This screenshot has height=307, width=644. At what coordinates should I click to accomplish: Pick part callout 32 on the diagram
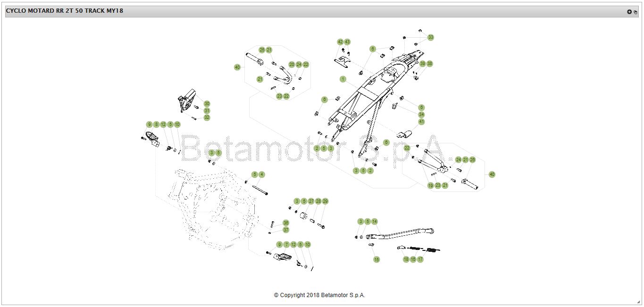[207, 117]
